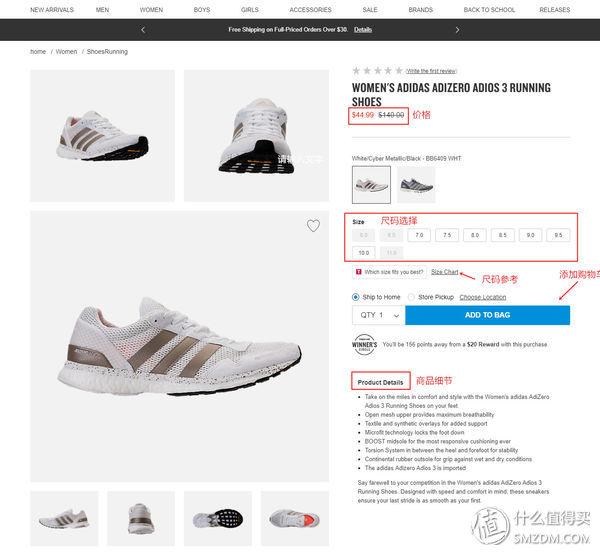Show next promo banner with right arrow
This screenshot has height=555, width=600.
457,30
